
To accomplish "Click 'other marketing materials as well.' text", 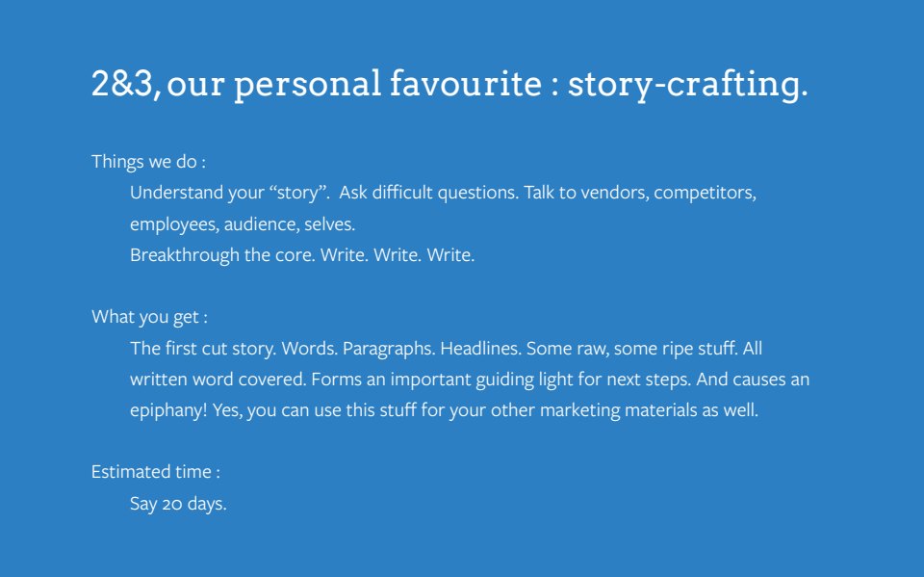I will tap(624, 410).
